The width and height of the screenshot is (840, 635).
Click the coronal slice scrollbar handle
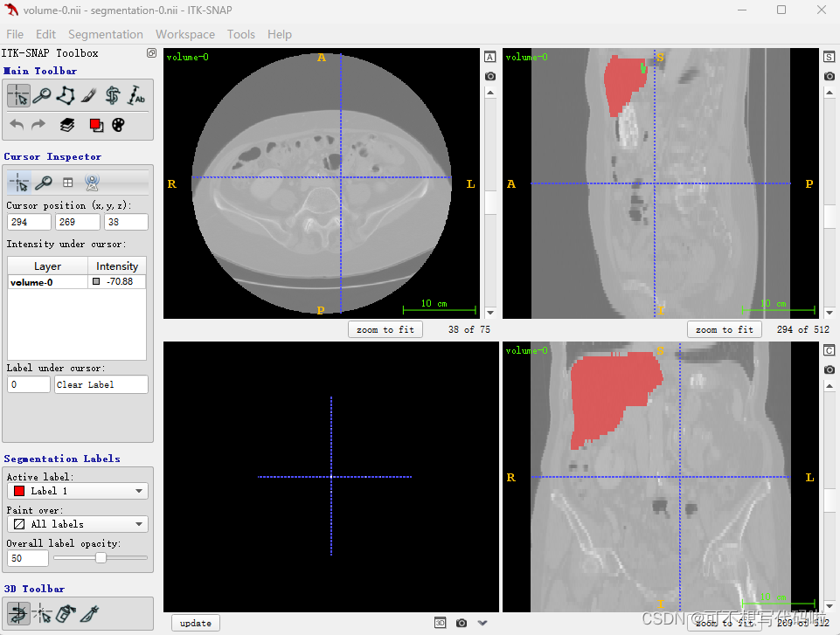830,501
